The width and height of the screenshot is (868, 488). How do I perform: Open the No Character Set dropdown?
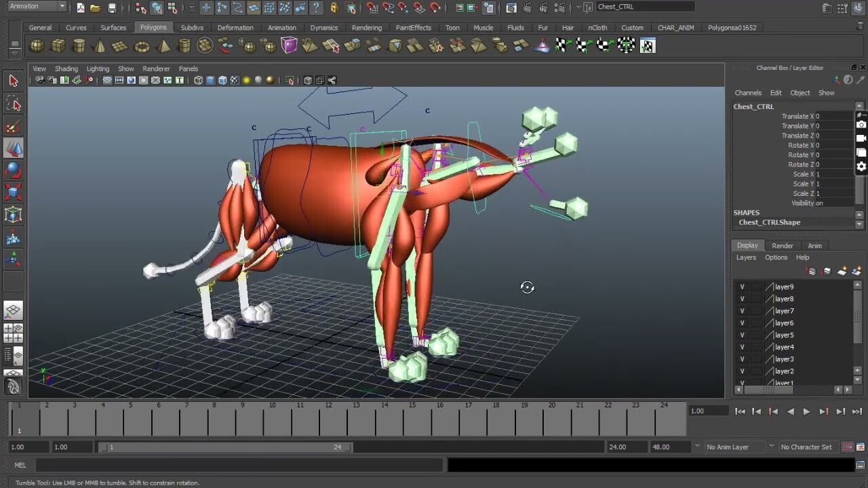[807, 447]
